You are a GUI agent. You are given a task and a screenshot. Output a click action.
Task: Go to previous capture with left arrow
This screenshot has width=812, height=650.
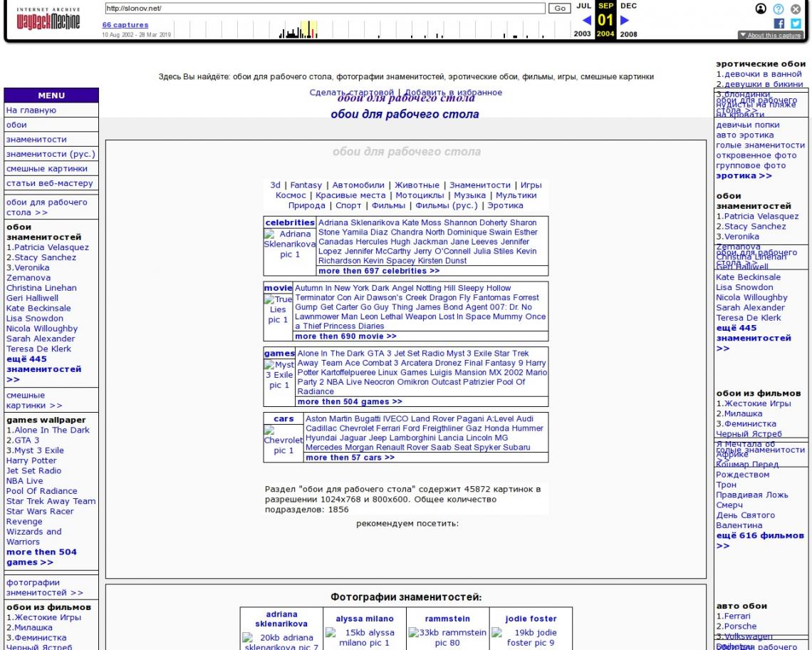(x=587, y=20)
